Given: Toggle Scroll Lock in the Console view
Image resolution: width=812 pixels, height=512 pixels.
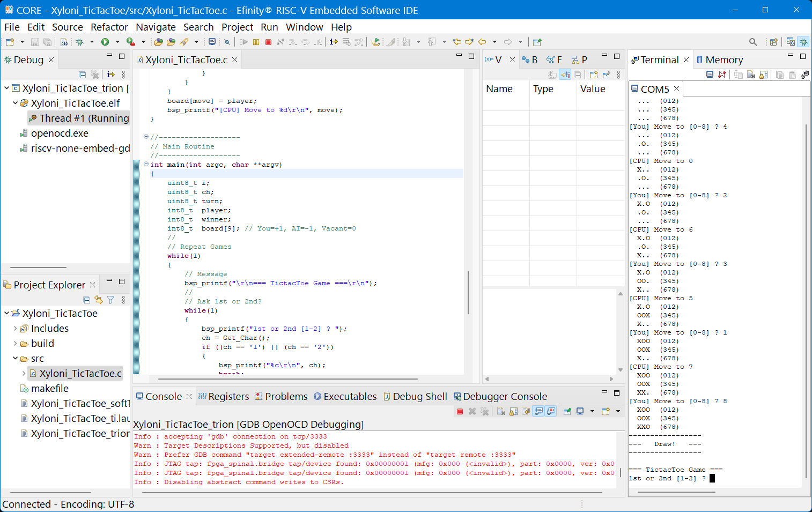Looking at the screenshot, I should [514, 411].
